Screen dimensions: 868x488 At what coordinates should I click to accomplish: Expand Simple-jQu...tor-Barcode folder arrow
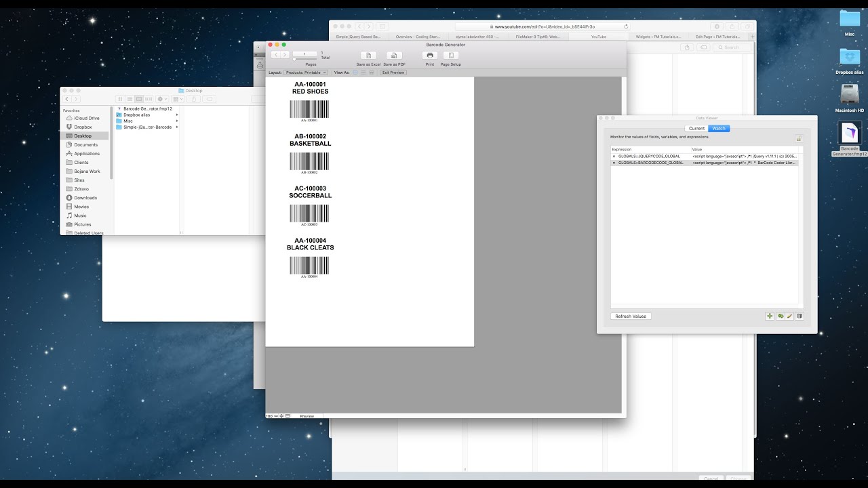177,127
